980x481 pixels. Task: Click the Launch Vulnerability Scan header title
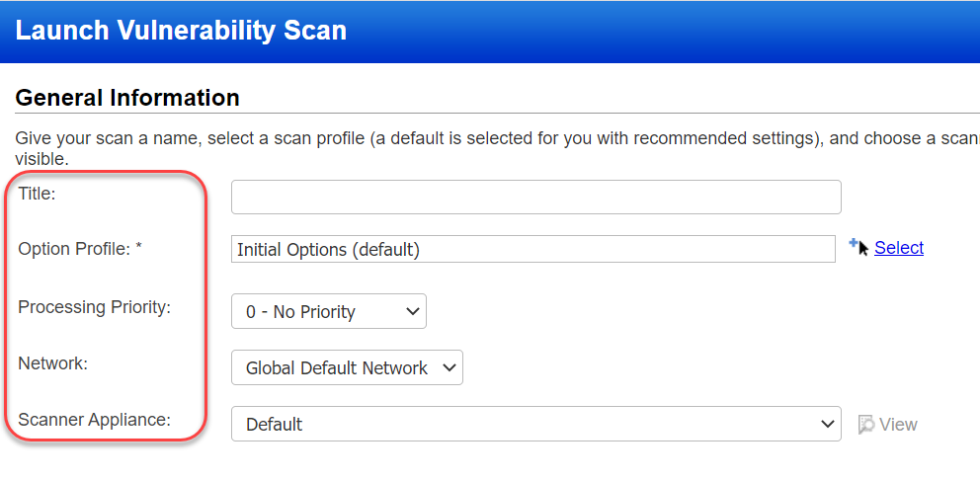[181, 31]
